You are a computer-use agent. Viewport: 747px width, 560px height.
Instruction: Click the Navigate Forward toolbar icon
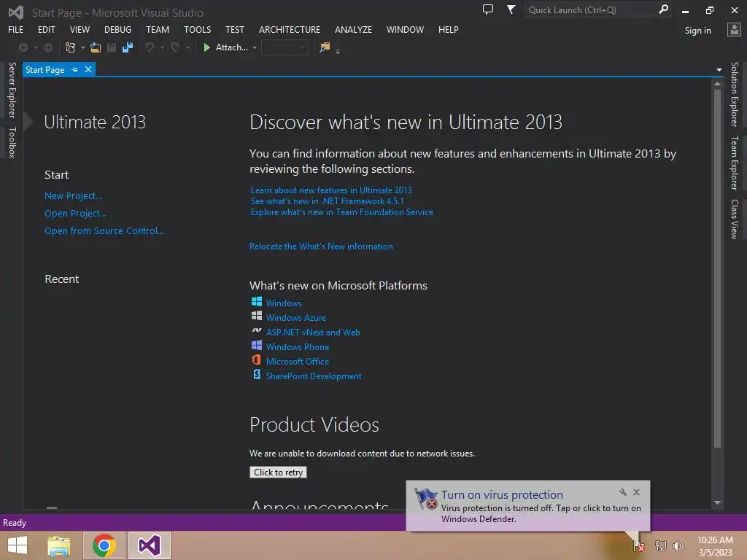[48, 47]
